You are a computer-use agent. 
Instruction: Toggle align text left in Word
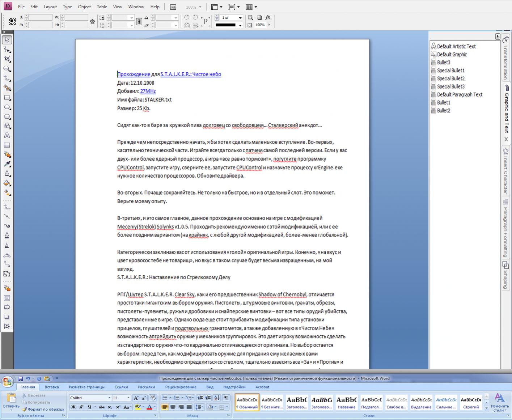165,407
